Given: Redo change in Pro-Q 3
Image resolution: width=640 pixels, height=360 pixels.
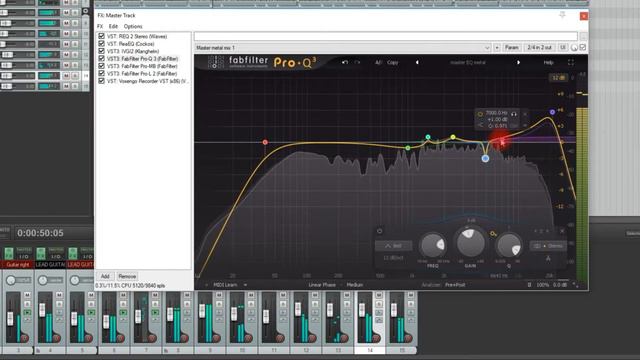Looking at the screenshot, I should point(357,62).
